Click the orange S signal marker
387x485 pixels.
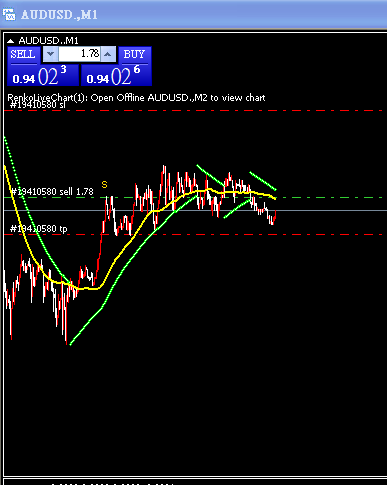point(105,185)
